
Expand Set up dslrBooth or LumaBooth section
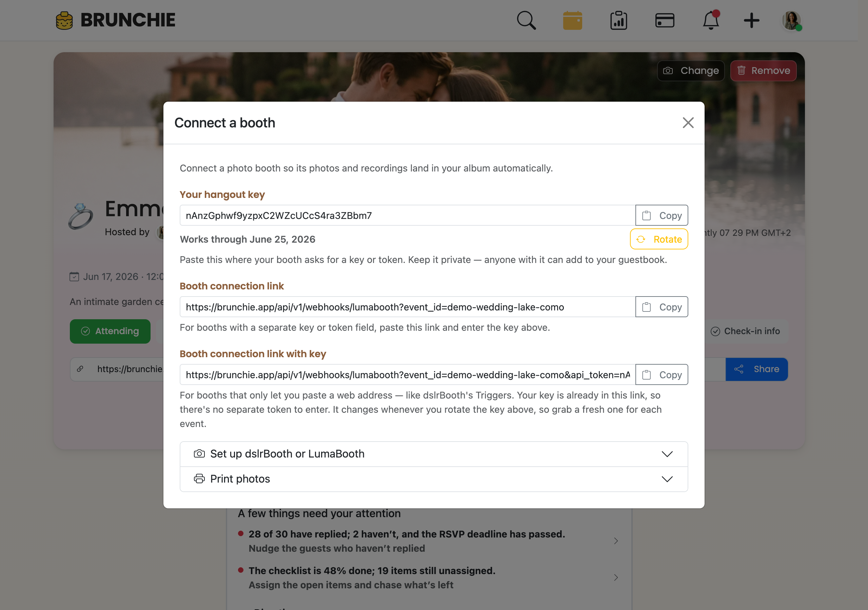tap(434, 454)
